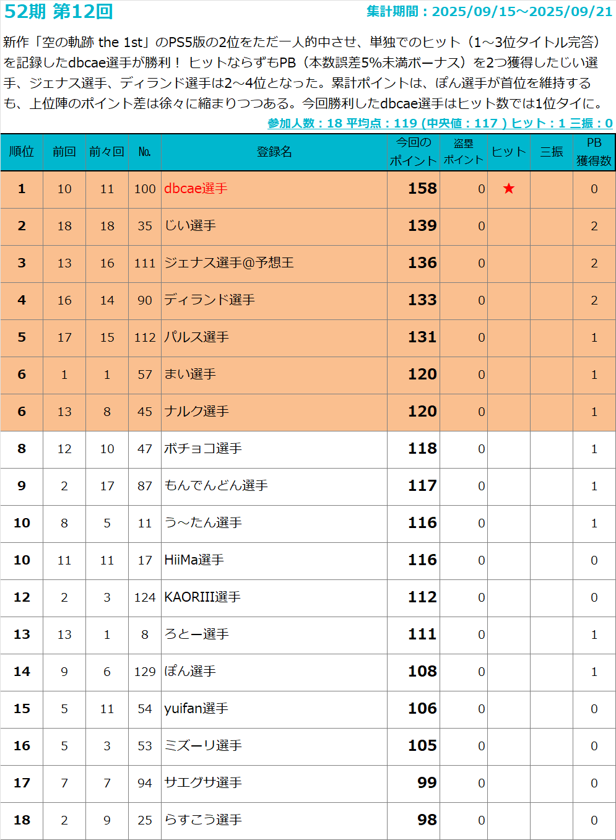Click the 52期 第12回 title heading

59,11
